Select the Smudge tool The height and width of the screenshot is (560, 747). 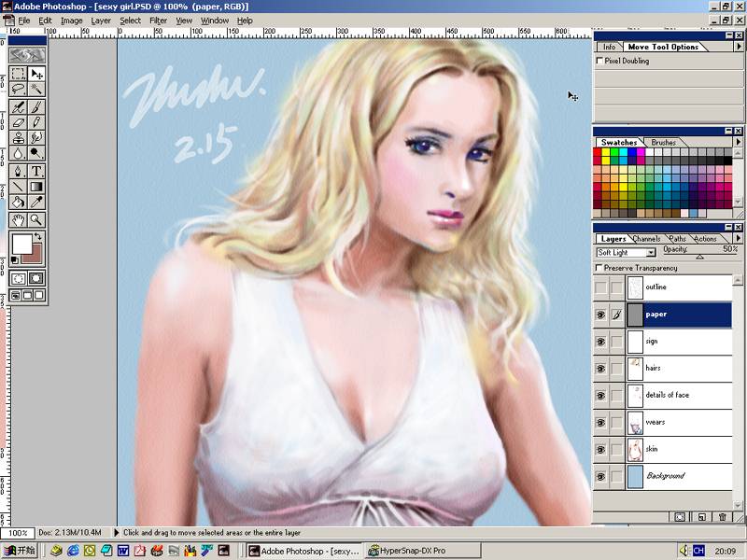(x=36, y=137)
